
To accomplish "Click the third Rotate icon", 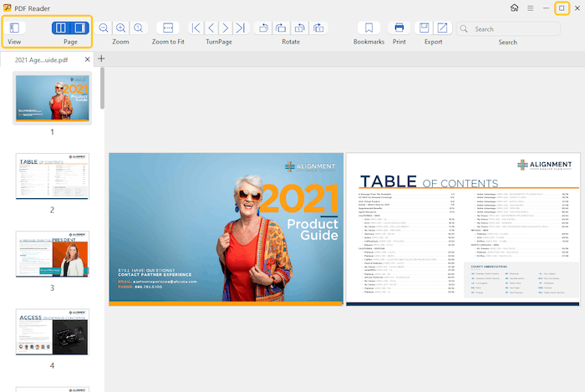I will click(299, 28).
